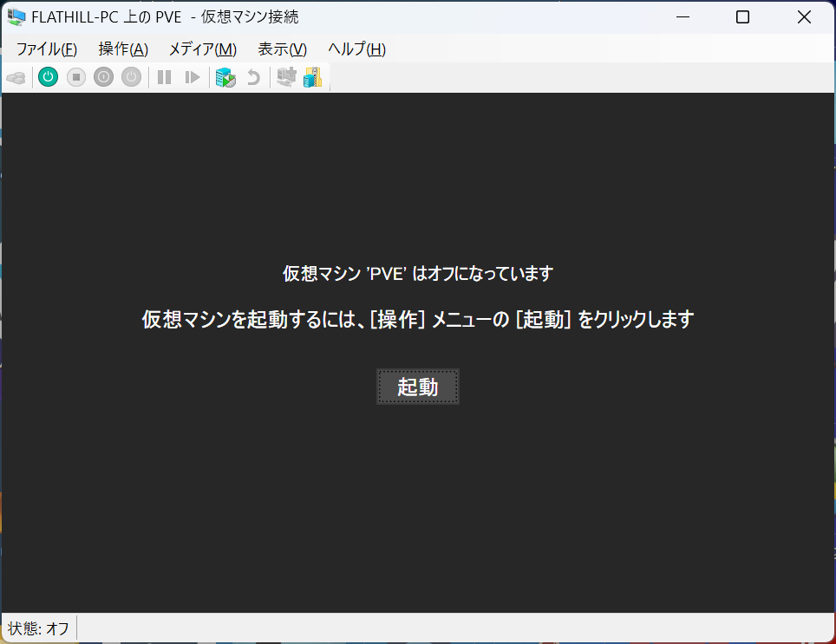
Task: Click the Enhanced Session toolbar icon
Action: (x=286, y=77)
